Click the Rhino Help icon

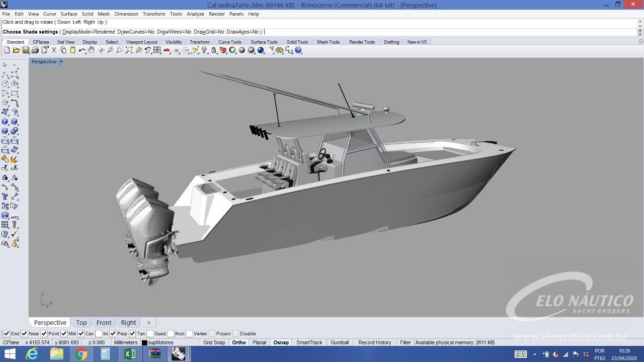(298, 50)
